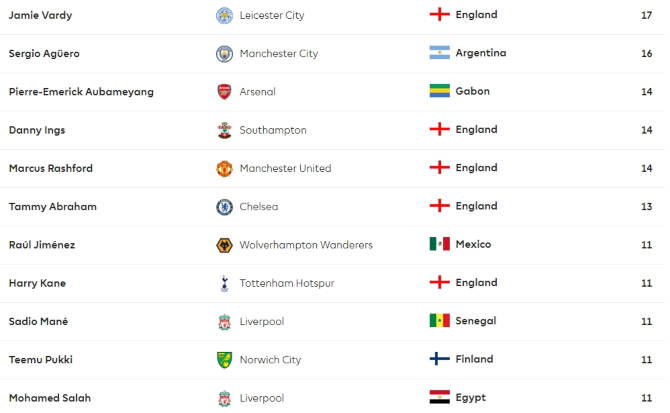
Task: Click the Mexico flag icon
Action: click(x=440, y=244)
